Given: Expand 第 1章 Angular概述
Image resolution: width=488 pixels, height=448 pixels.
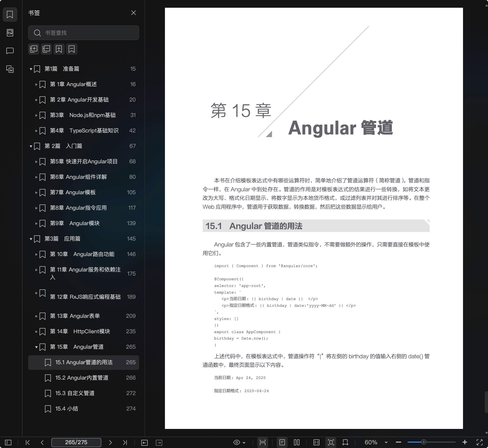Looking at the screenshot, I should tap(36, 84).
